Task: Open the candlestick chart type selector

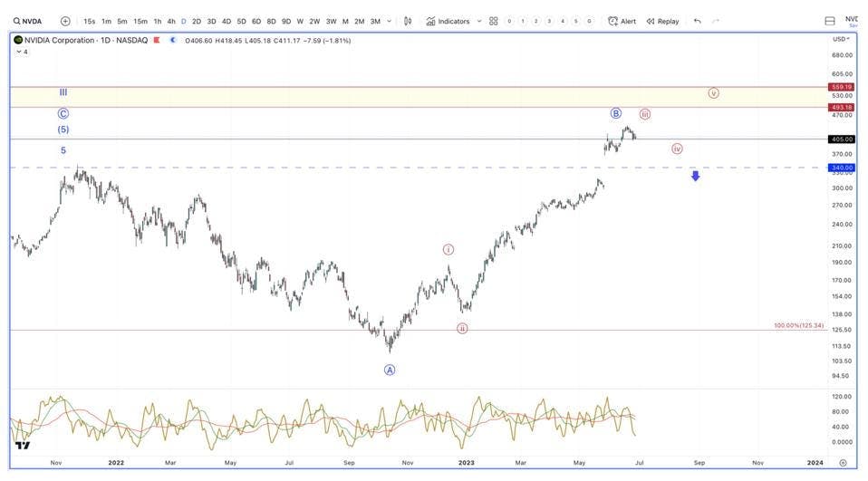Action: point(408,21)
